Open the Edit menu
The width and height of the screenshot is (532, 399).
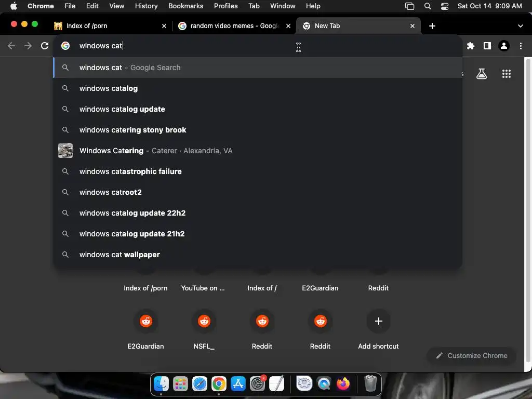[92, 6]
